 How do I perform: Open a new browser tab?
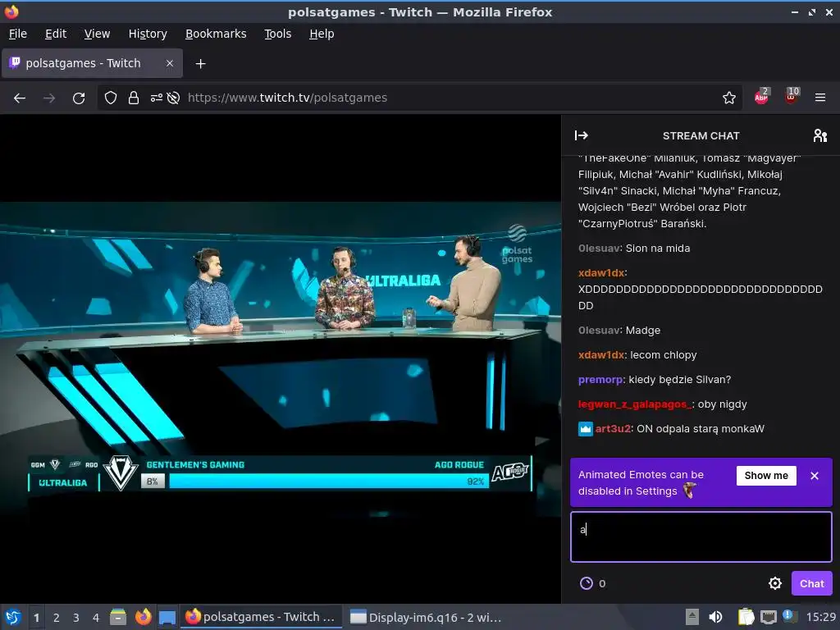pyautogui.click(x=200, y=64)
